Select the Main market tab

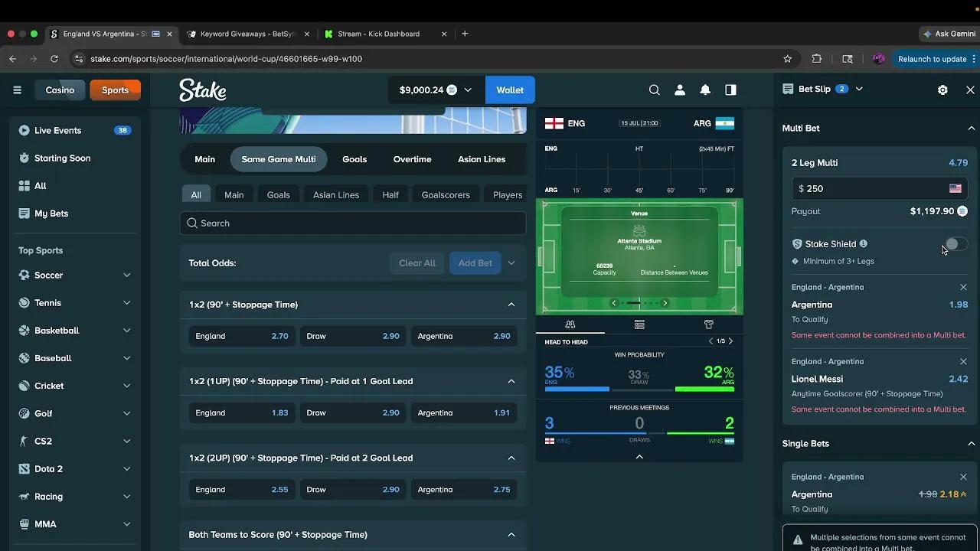pyautogui.click(x=204, y=159)
